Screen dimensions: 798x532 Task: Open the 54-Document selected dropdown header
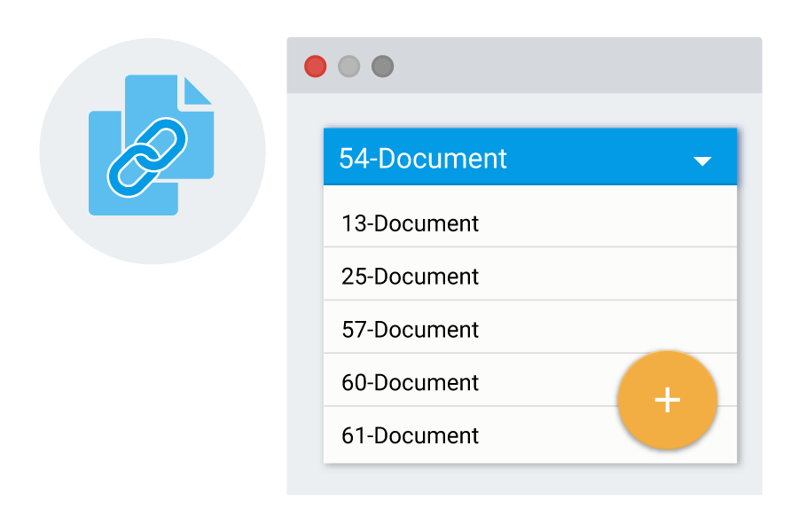click(x=530, y=157)
